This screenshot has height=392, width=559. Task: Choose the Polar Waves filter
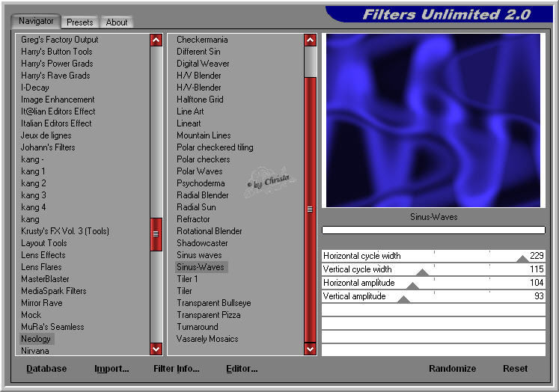coord(200,171)
